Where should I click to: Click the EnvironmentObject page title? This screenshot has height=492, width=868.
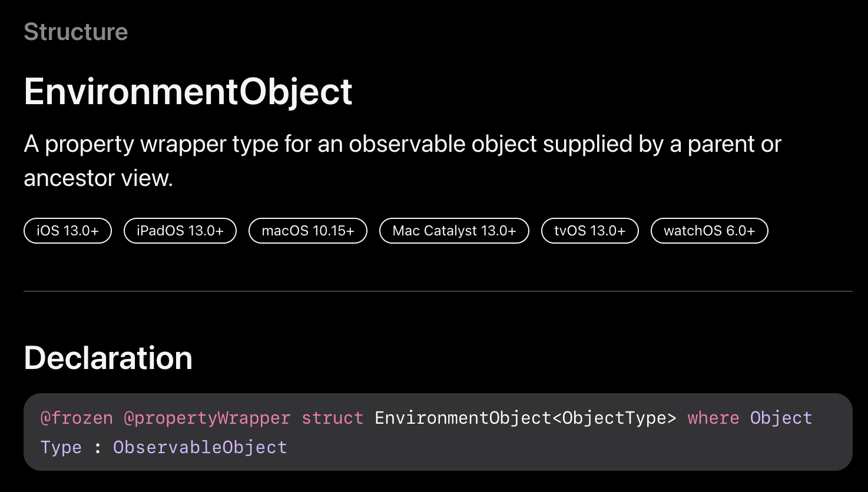(188, 92)
